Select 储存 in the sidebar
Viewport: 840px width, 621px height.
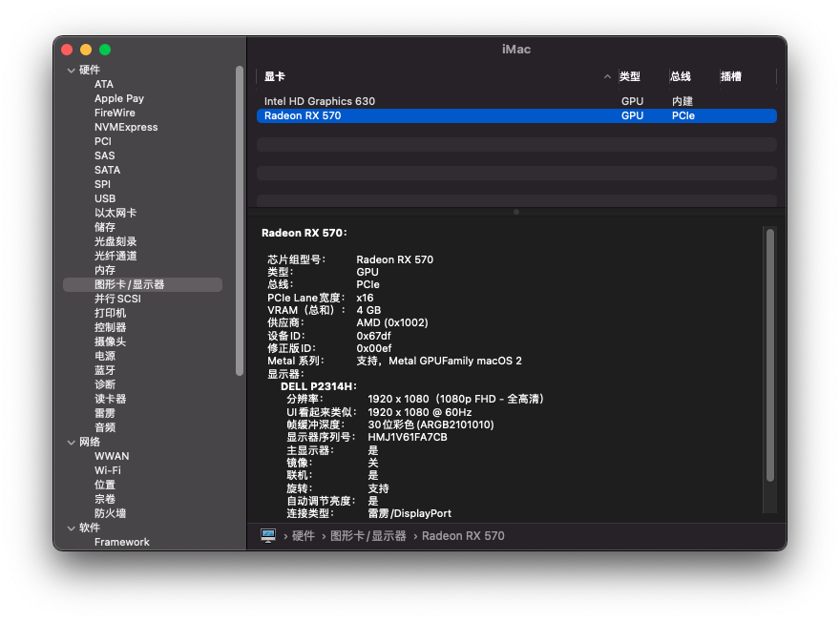click(x=104, y=227)
